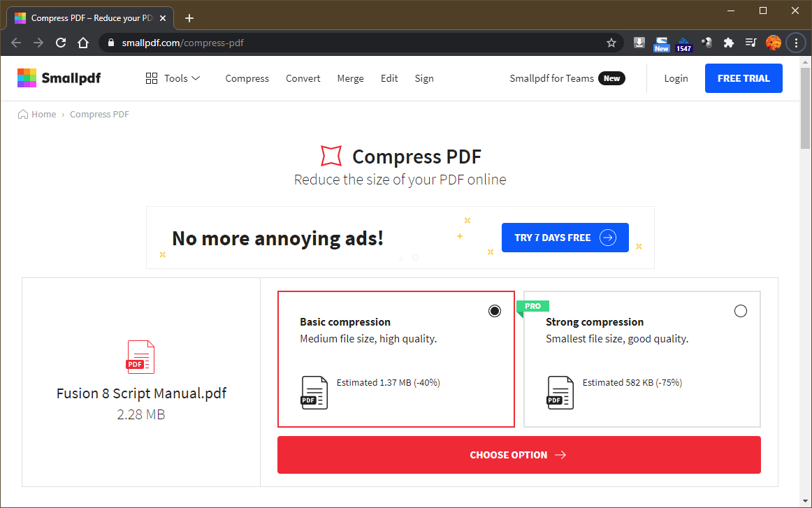The width and height of the screenshot is (812, 508).
Task: Open the Merge nav item
Action: [351, 78]
